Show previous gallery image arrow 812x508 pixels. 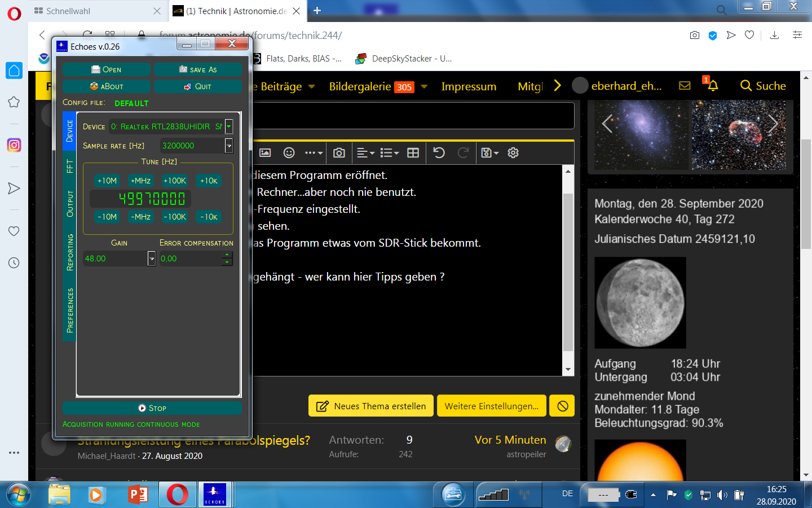tap(607, 123)
